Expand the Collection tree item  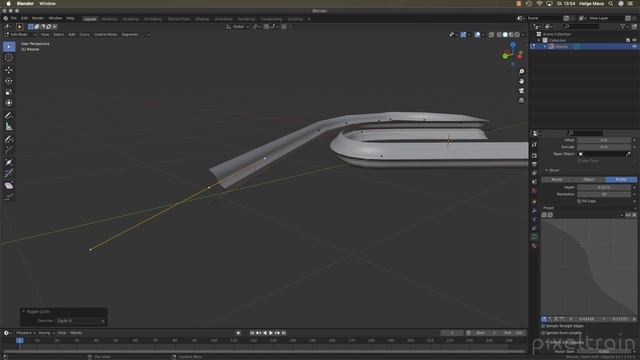coord(539,40)
